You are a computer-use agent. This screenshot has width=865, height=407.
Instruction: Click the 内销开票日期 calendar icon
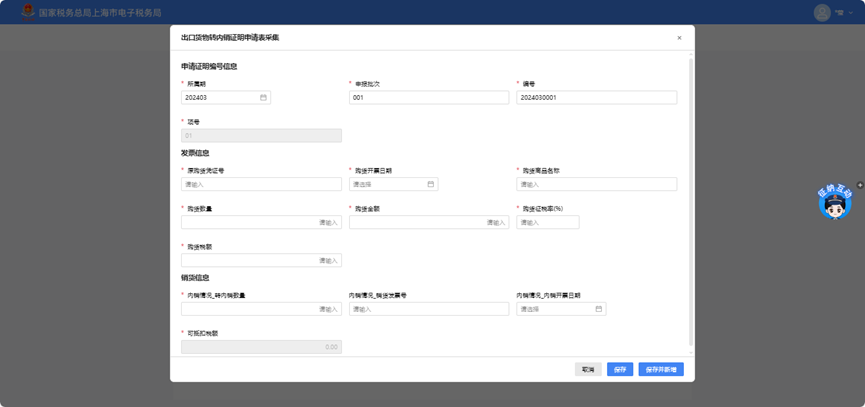tap(599, 309)
